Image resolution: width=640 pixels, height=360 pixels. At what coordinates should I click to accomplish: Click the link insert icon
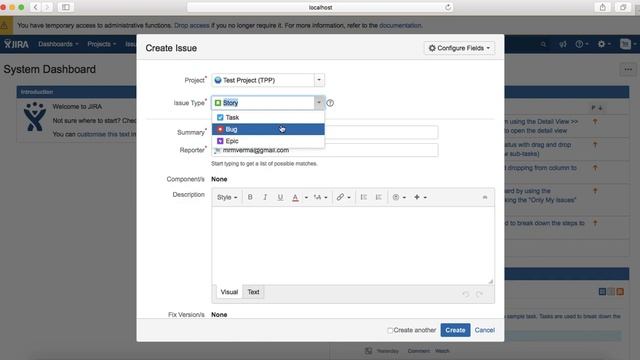coord(340,197)
